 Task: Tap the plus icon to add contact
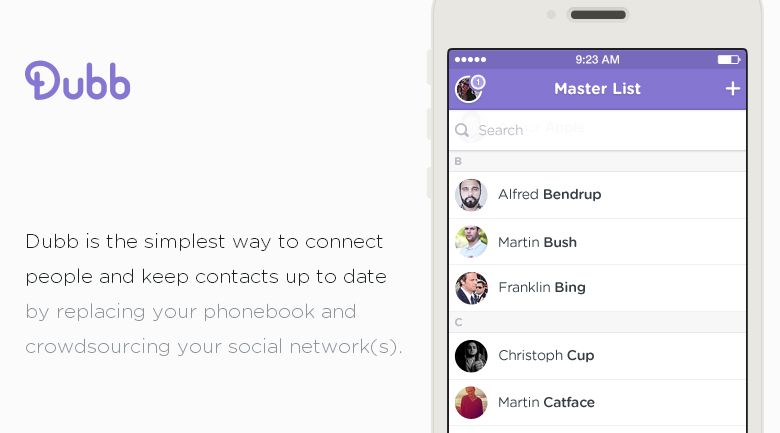coord(733,89)
